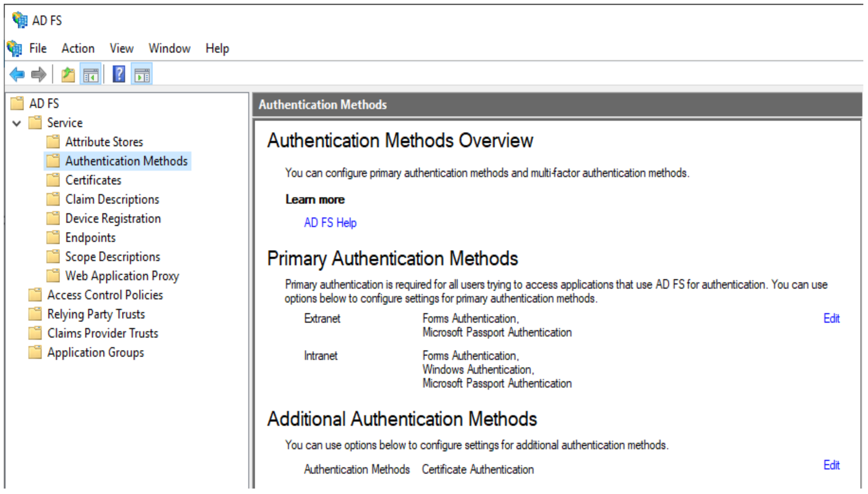Select Relying Party Trusts in the tree

pos(96,314)
